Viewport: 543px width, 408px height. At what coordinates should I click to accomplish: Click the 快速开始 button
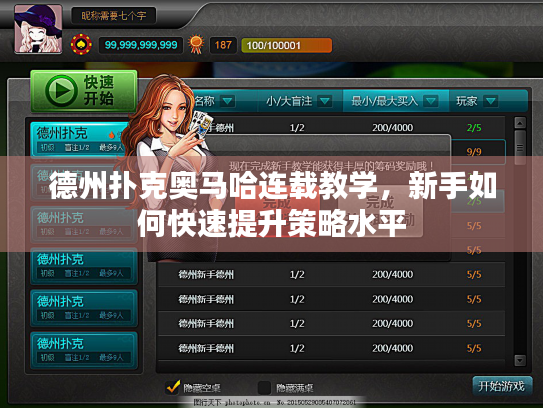tap(84, 91)
